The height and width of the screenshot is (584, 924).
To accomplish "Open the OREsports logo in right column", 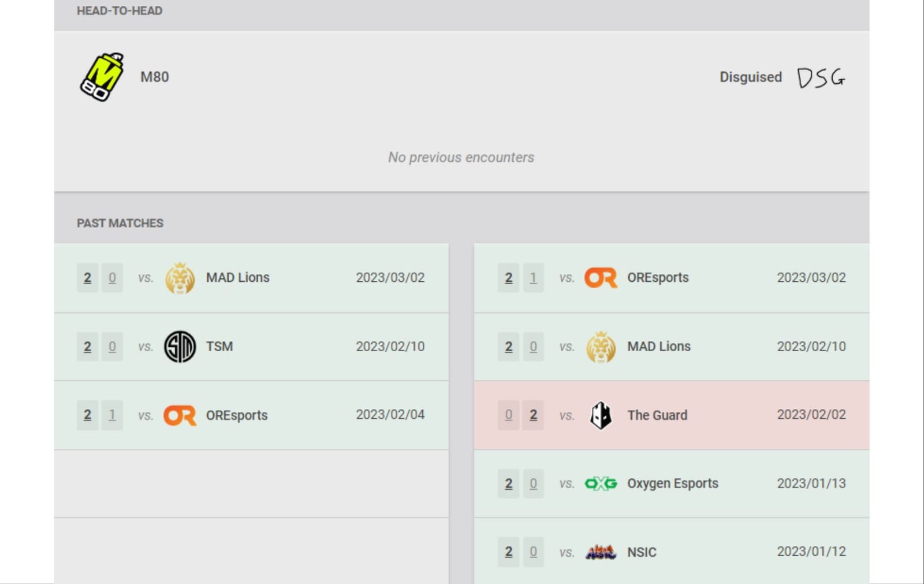I will pyautogui.click(x=601, y=277).
